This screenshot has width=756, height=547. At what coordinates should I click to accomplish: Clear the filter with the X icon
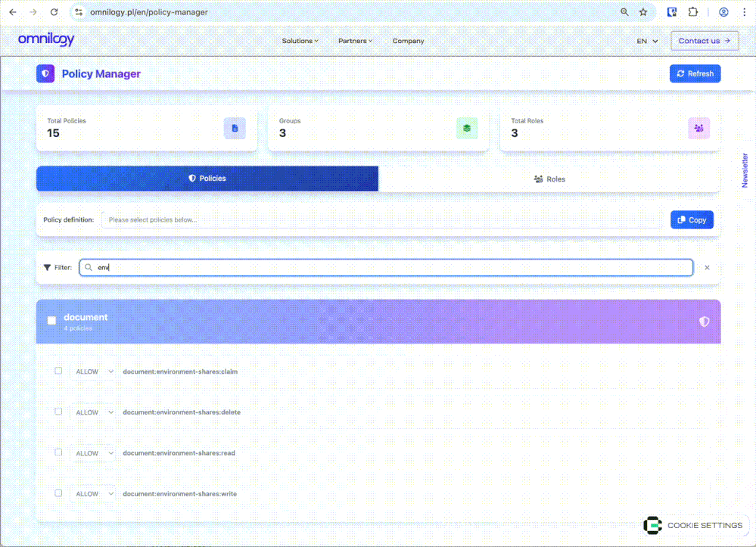click(x=707, y=268)
